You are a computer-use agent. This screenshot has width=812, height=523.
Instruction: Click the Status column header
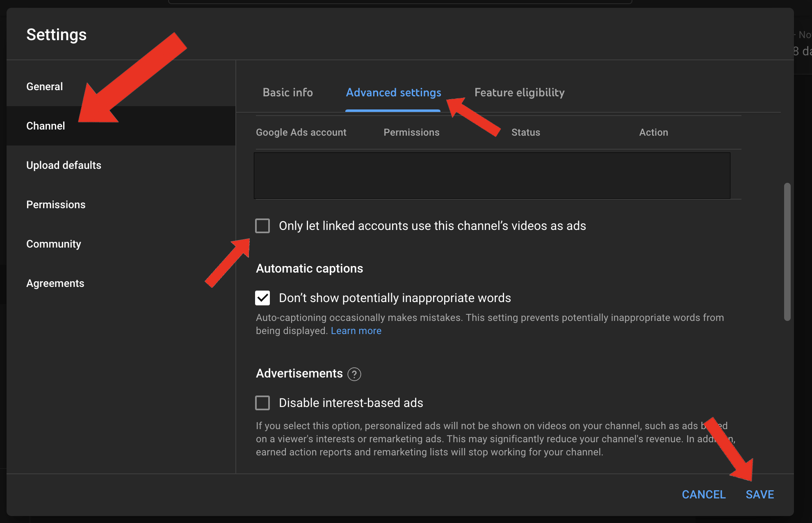coord(526,132)
